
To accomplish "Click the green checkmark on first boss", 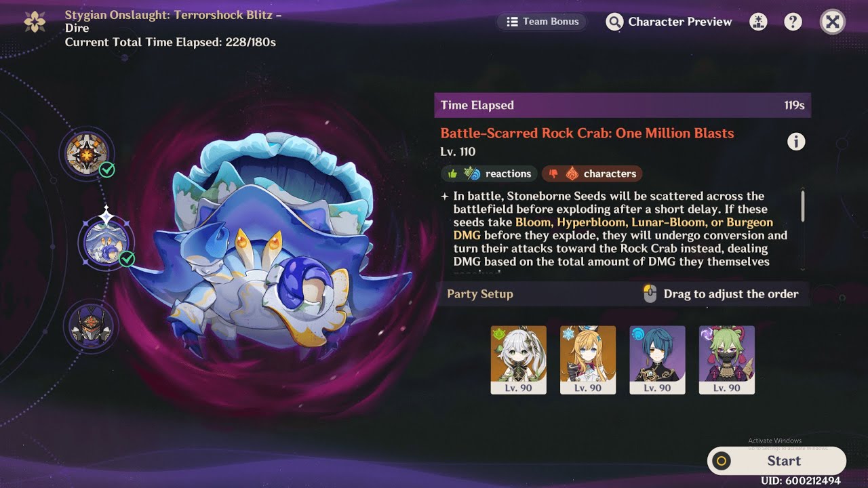I will (x=107, y=169).
